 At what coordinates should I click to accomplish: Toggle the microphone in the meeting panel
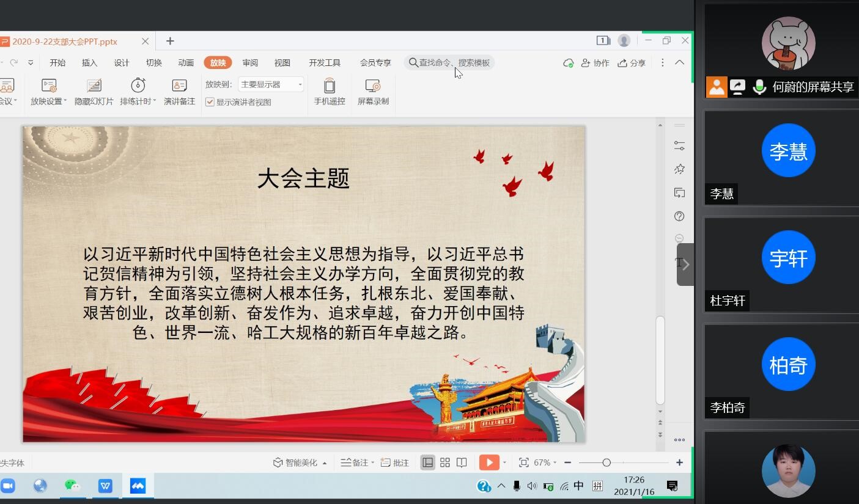759,87
